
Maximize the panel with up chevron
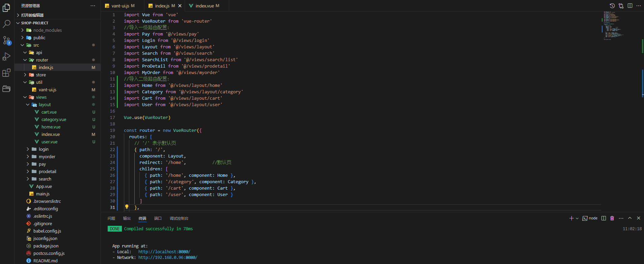click(630, 218)
